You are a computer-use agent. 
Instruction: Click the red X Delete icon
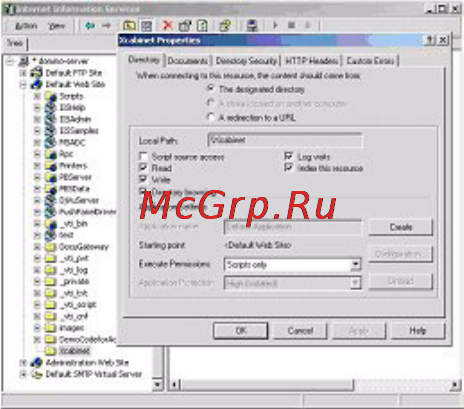coord(167,25)
